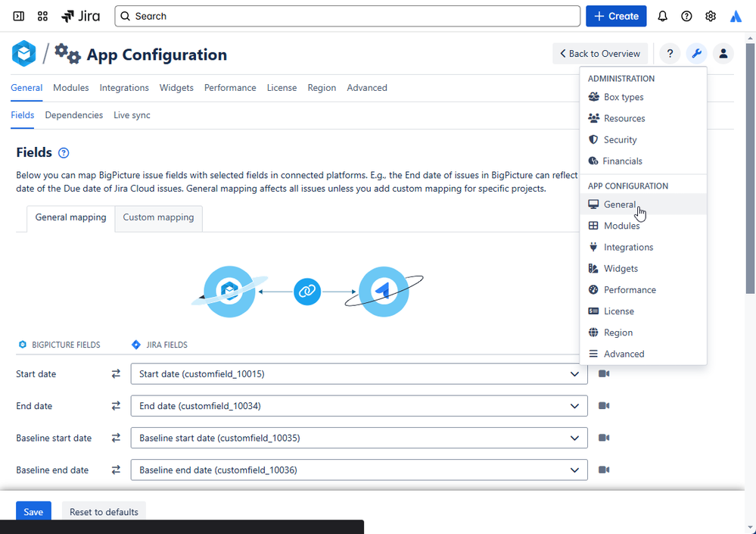This screenshot has height=534, width=756.
Task: Select the General mapping tab
Action: coord(71,217)
